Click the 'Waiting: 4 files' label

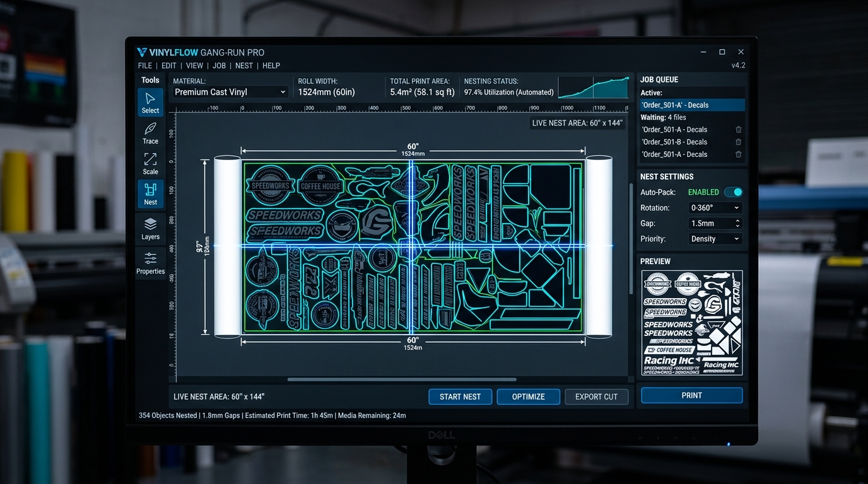pyautogui.click(x=663, y=117)
